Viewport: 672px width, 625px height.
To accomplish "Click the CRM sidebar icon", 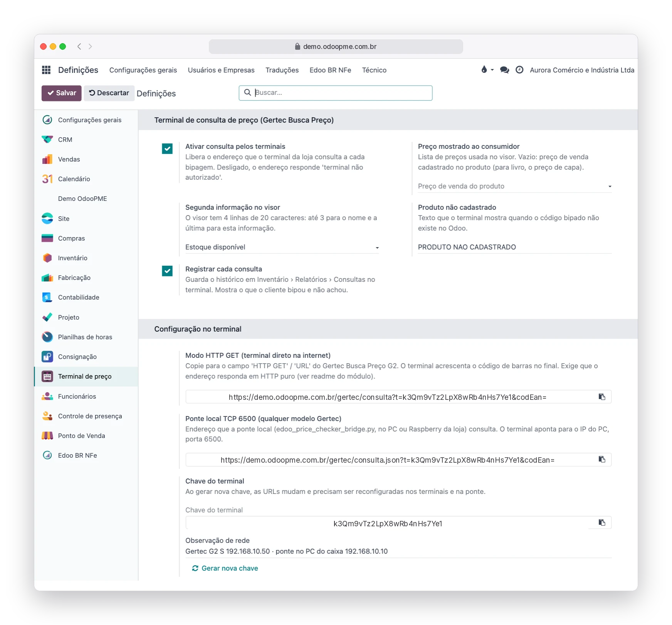I will tap(47, 140).
